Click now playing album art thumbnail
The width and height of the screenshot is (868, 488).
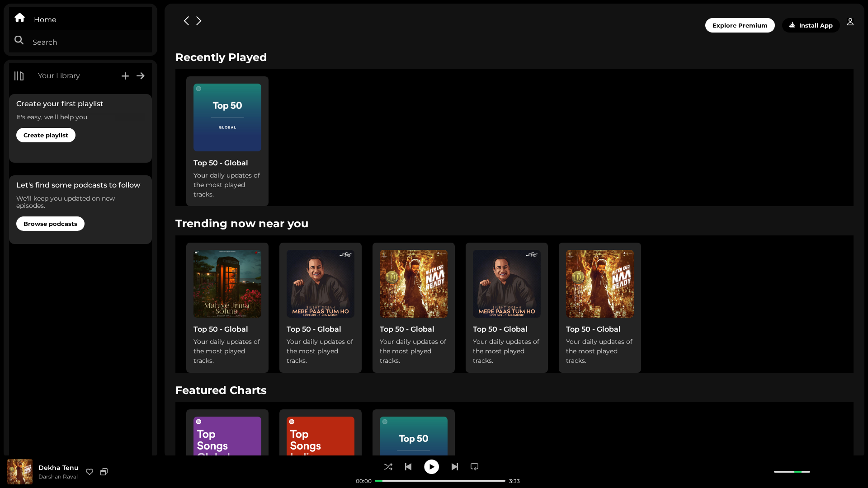(20, 472)
